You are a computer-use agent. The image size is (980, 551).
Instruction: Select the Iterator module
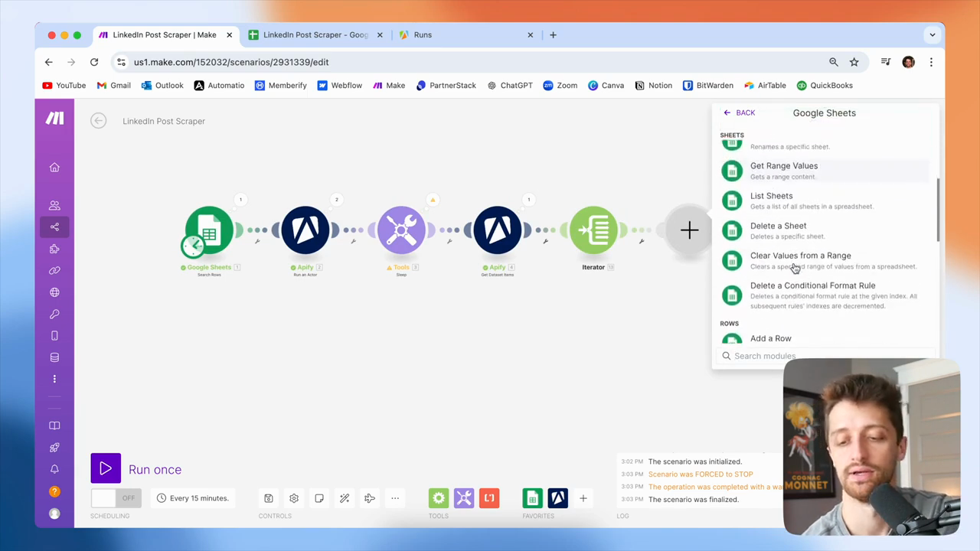(593, 230)
